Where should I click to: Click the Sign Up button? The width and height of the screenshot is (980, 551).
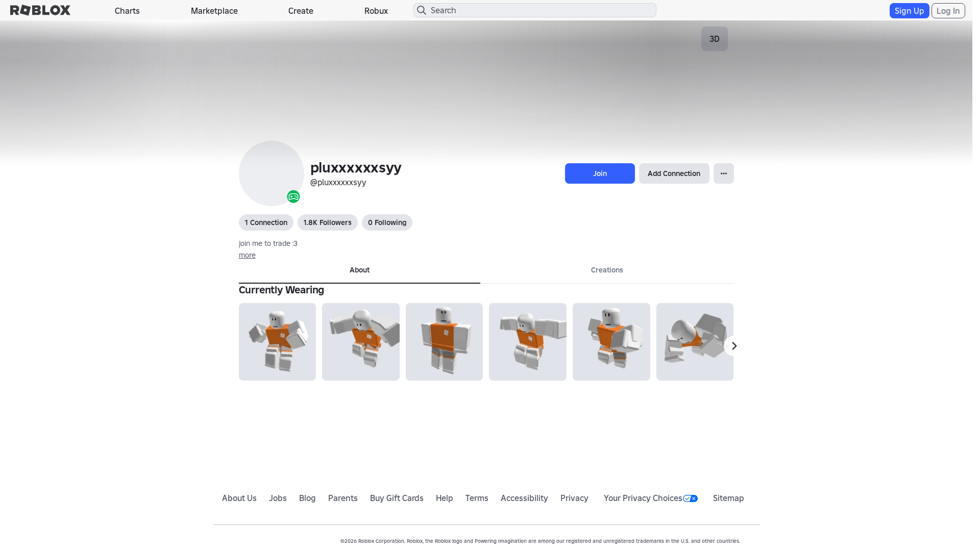click(x=909, y=11)
